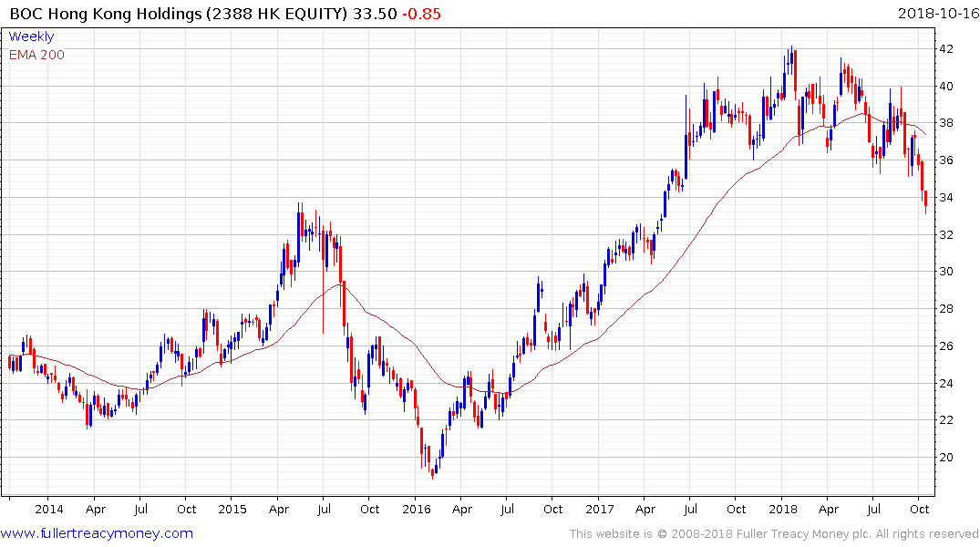Click the lowest candle near early 2016
The image size is (980, 547).
click(434, 470)
